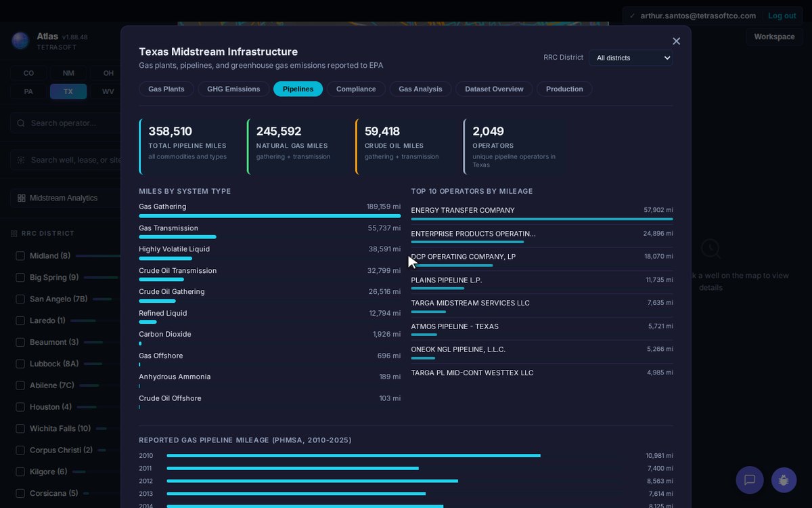Enable the Laredo (1) district checkbox
The image size is (812, 508).
tap(20, 321)
